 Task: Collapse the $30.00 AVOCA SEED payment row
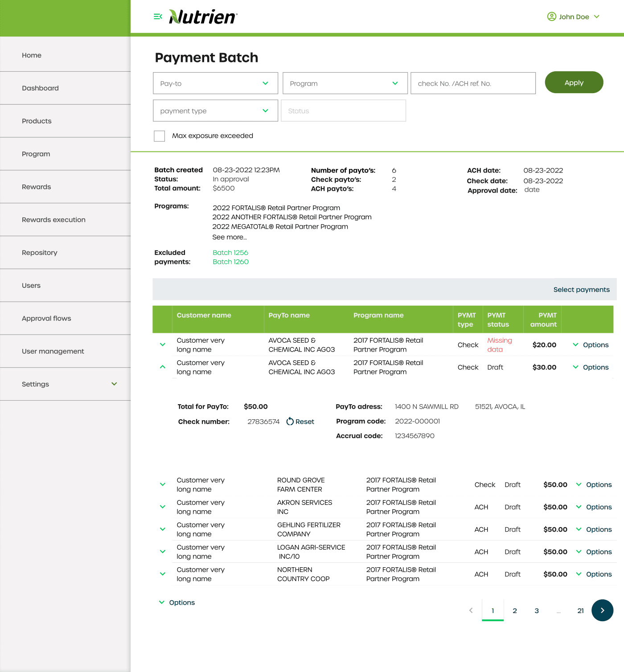162,367
